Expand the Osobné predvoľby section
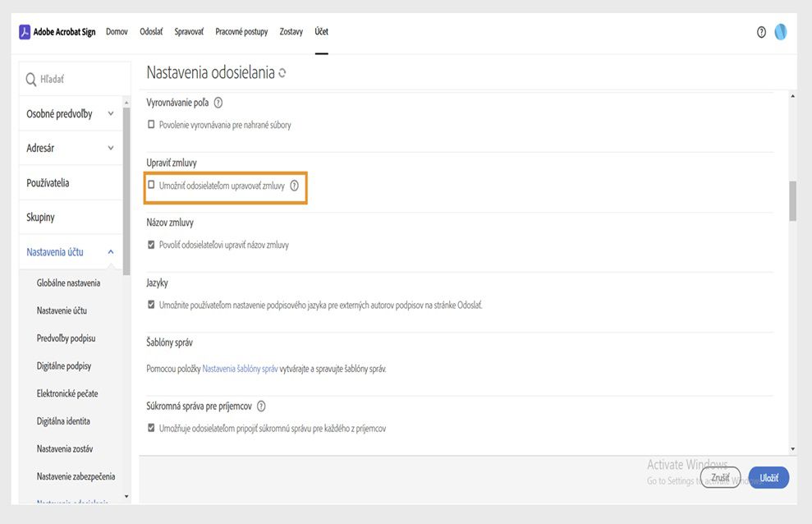 [111, 114]
